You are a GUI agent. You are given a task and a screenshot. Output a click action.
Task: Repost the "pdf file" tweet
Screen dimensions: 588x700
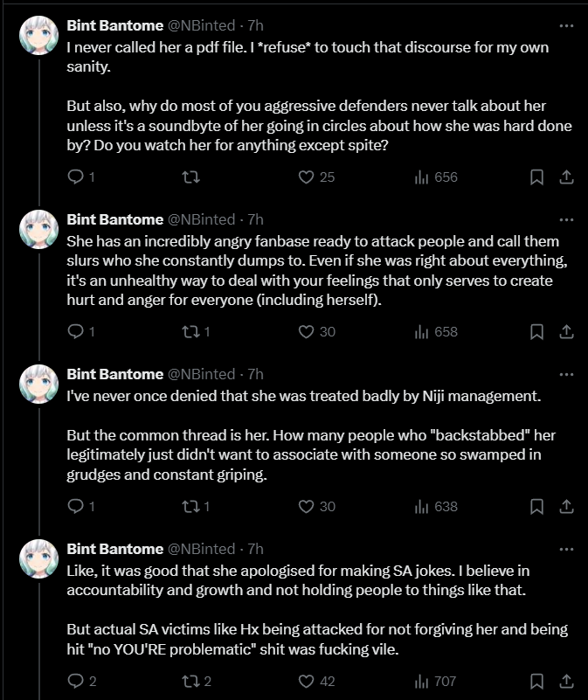(191, 177)
